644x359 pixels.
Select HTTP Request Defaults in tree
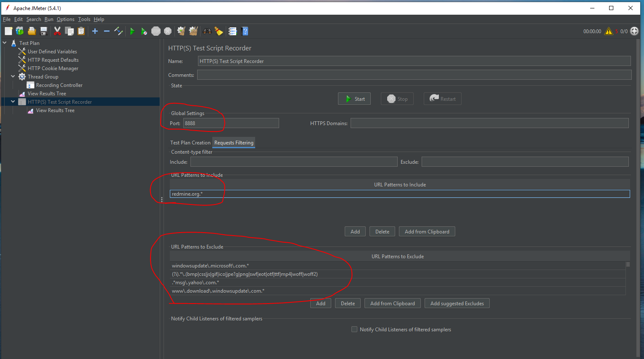coord(53,60)
